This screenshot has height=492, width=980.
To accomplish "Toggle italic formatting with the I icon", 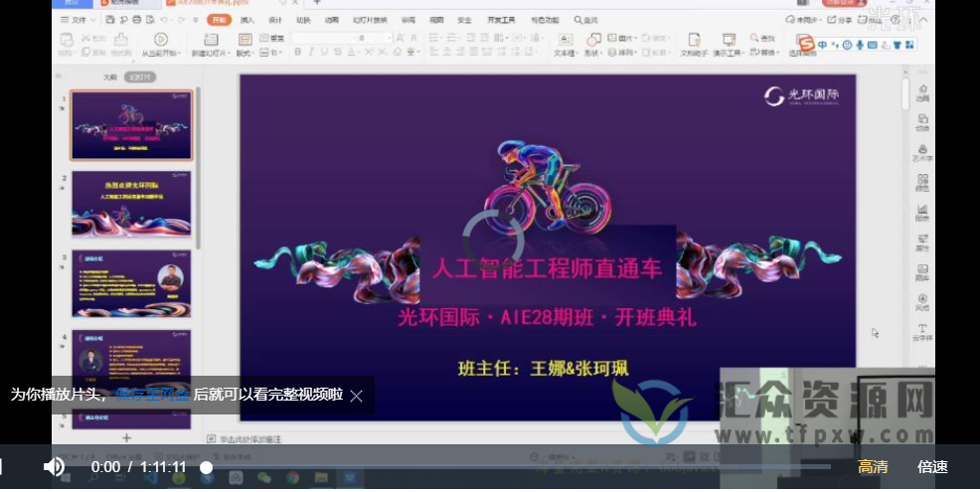I will [311, 52].
